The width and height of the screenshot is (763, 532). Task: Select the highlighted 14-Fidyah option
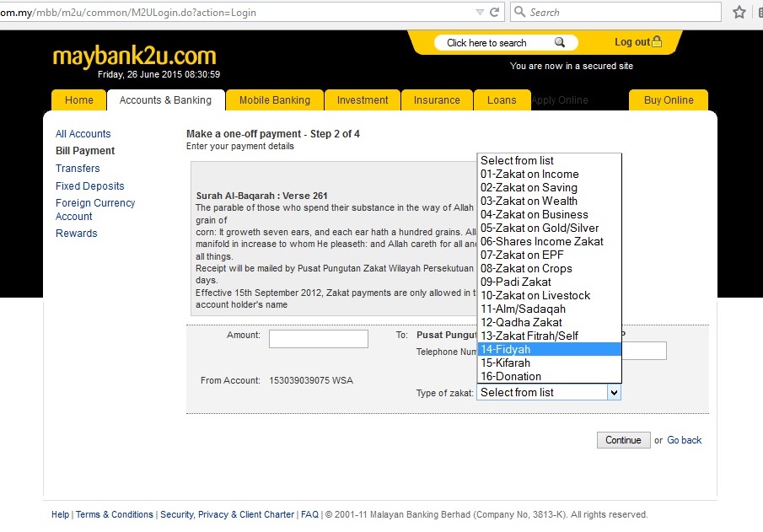point(549,350)
